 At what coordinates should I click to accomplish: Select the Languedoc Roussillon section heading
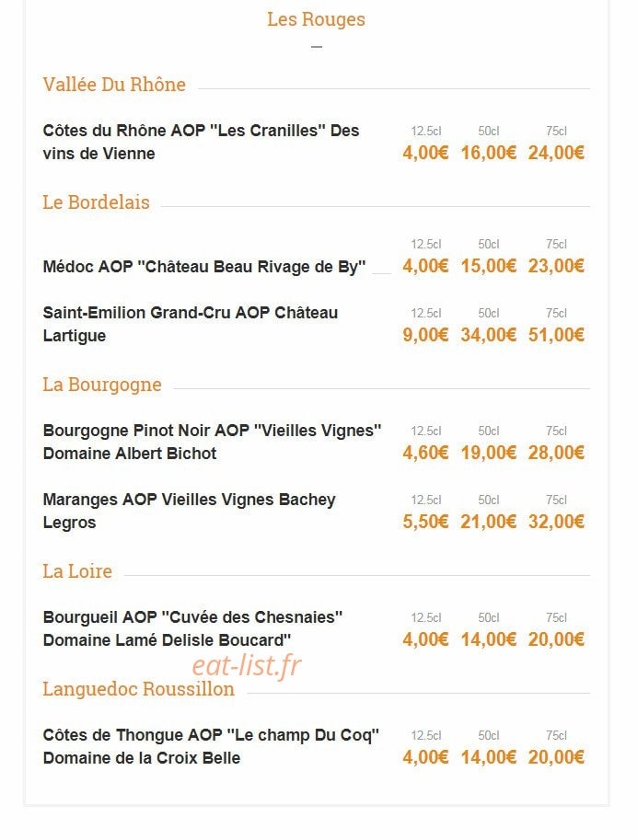point(138,689)
